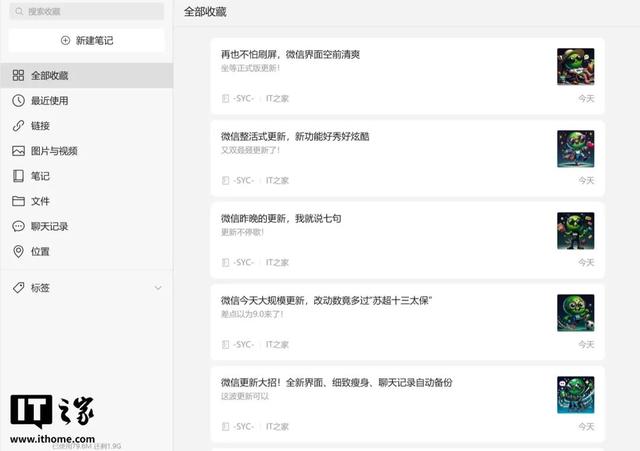
Task: Expand the 标签 section chevron arrow
Action: [157, 288]
